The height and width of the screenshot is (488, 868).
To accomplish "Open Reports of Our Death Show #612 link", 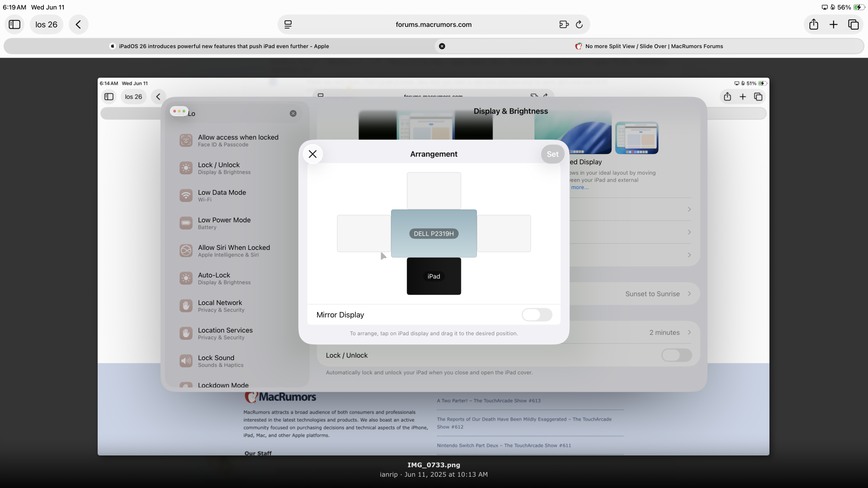I will (524, 423).
